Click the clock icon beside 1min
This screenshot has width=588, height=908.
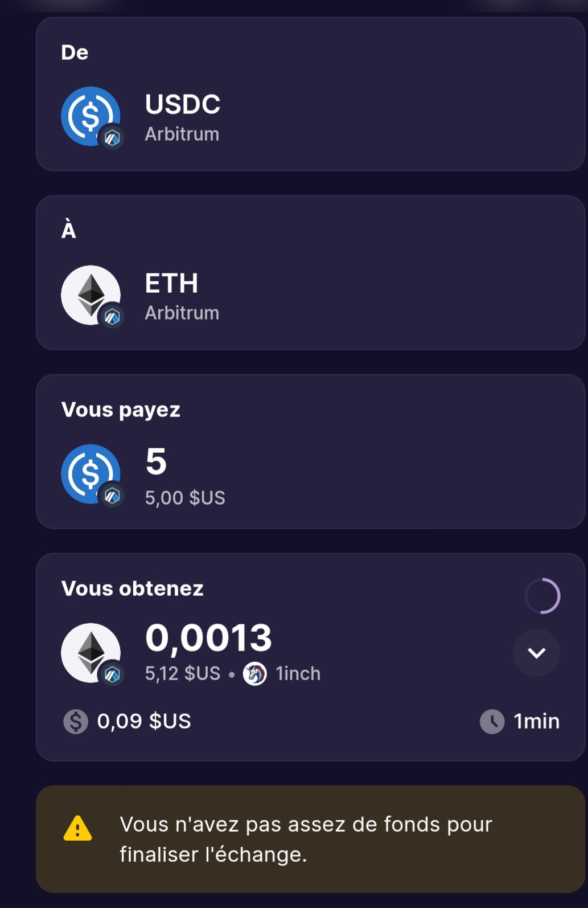492,721
